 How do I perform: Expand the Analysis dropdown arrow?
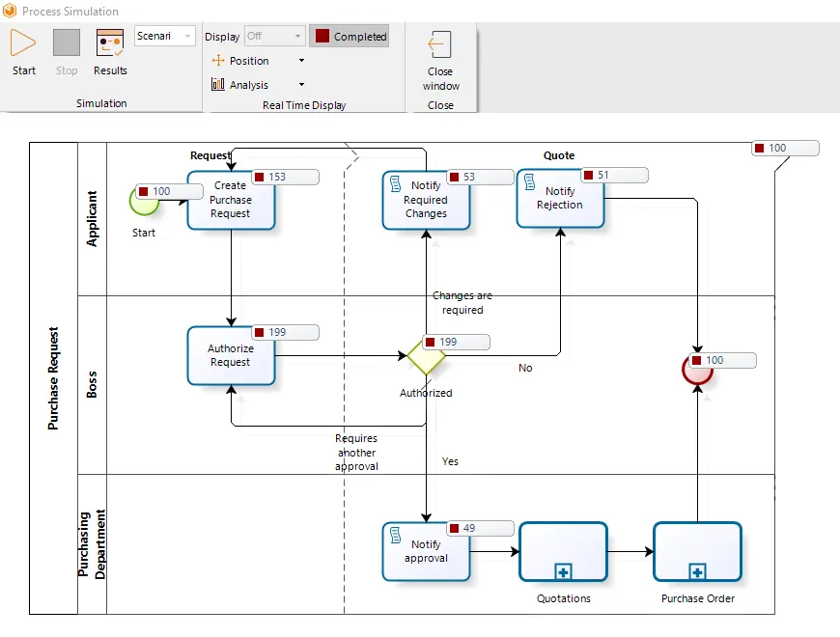(x=301, y=85)
